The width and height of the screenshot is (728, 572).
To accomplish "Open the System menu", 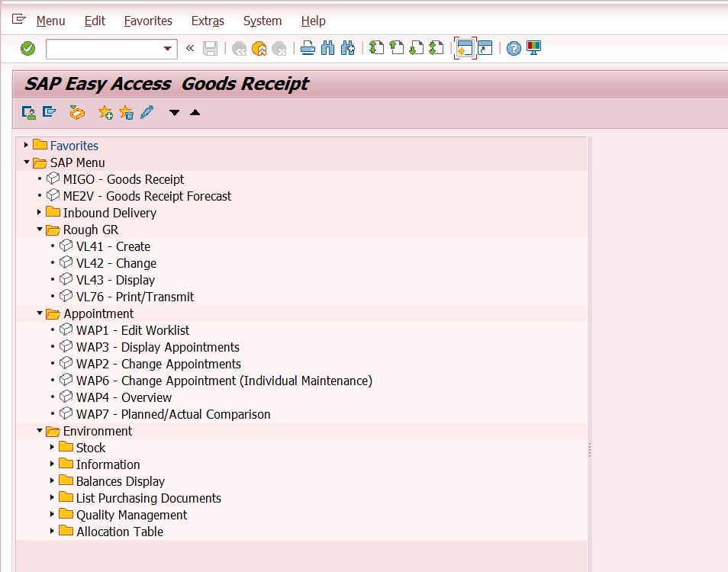I will pyautogui.click(x=262, y=21).
